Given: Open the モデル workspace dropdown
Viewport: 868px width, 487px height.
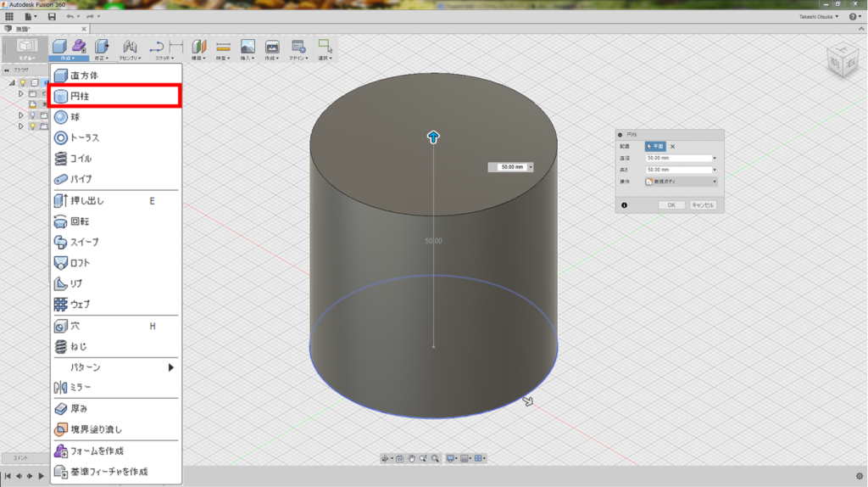Looking at the screenshot, I should click(x=26, y=59).
